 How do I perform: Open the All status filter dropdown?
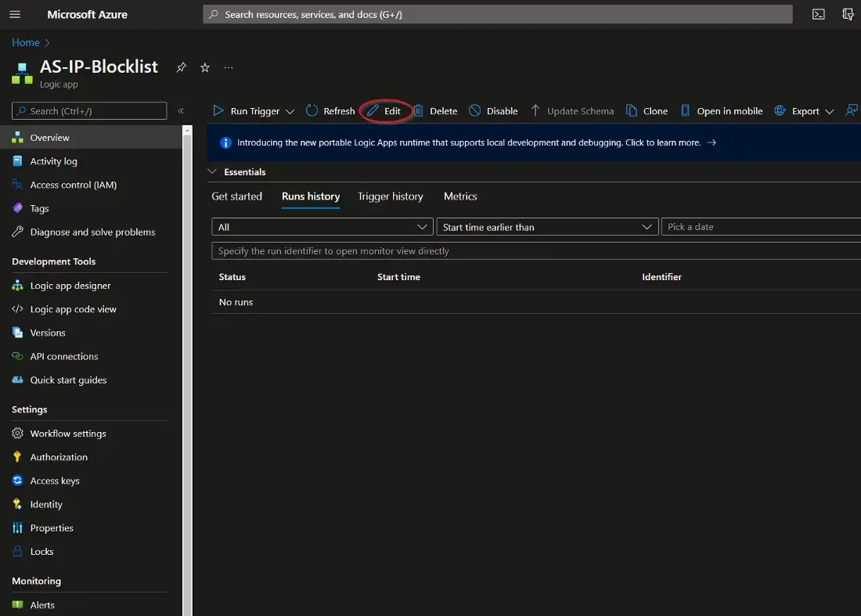tap(322, 227)
